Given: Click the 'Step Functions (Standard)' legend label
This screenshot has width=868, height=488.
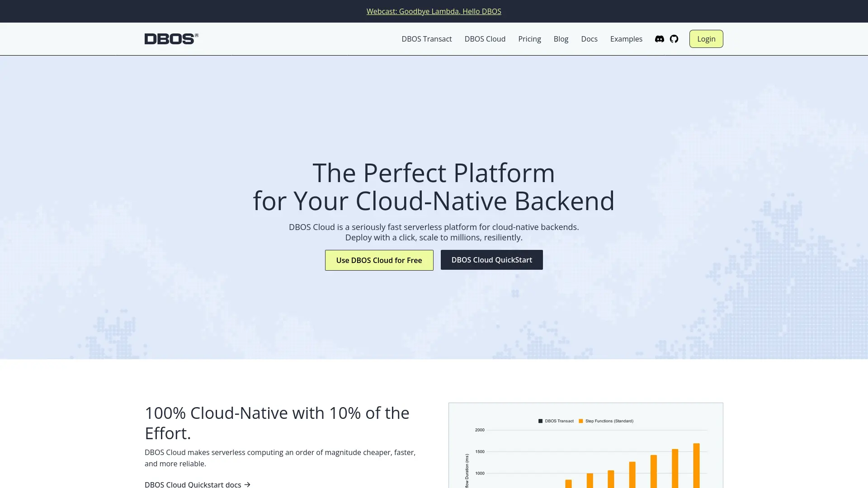Looking at the screenshot, I should [x=609, y=421].
